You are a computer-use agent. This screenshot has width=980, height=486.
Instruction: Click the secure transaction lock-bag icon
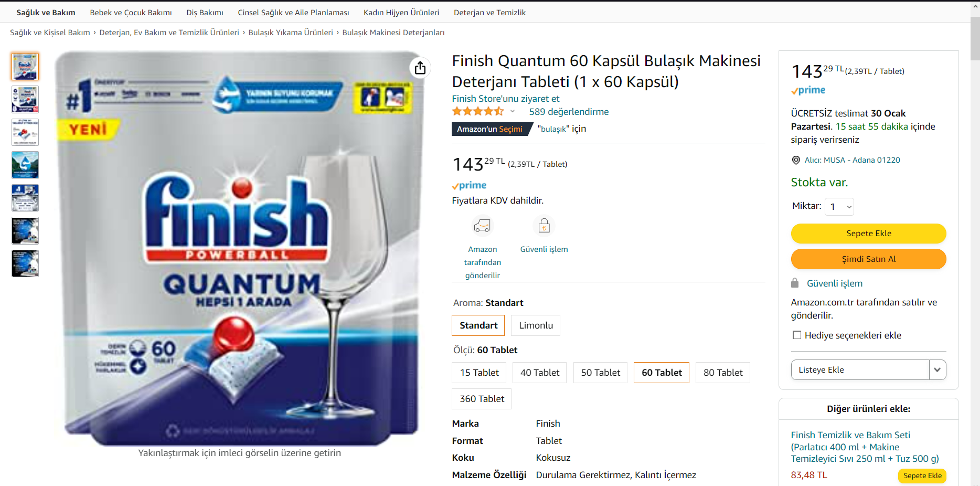click(x=544, y=226)
